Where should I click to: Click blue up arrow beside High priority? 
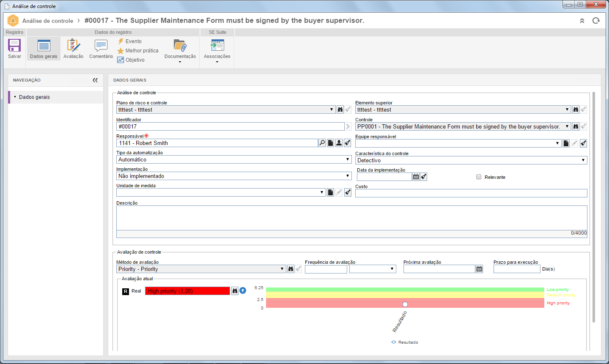tap(243, 290)
